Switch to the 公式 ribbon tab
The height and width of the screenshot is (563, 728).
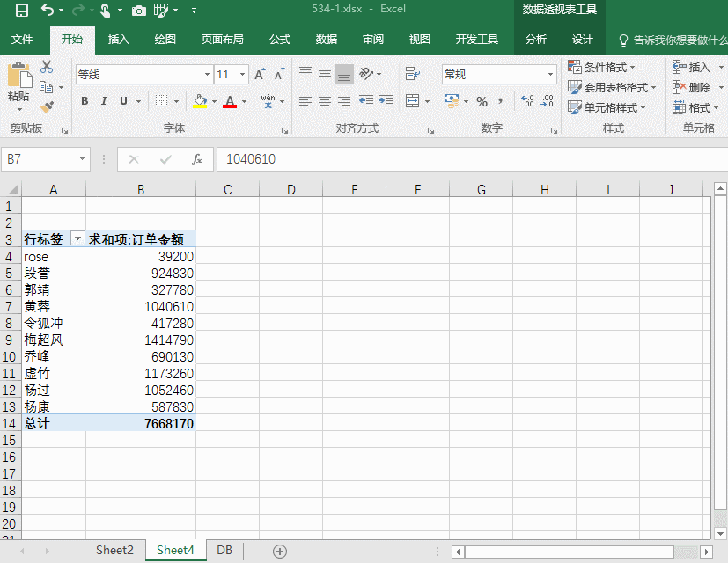click(x=280, y=40)
